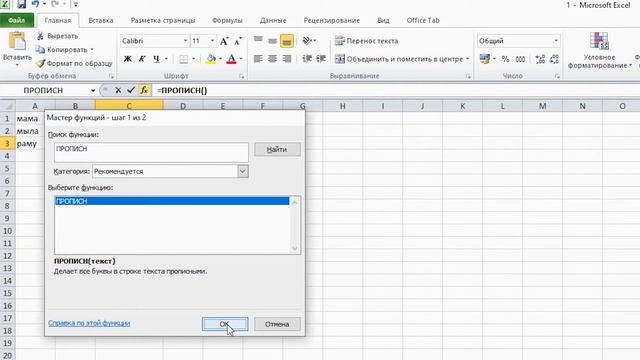640x360 pixels.
Task: Increase font size with large A icon
Action: coord(224,41)
